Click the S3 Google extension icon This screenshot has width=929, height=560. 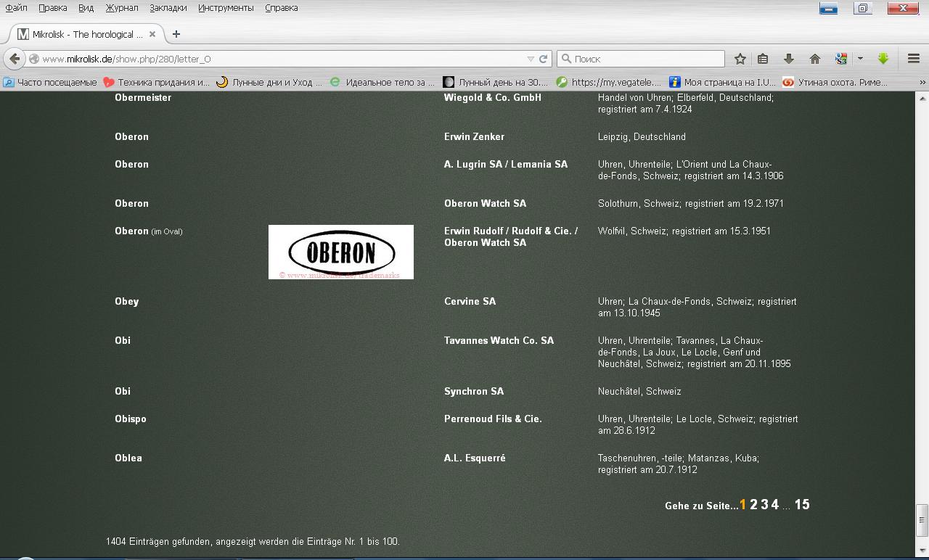pos(841,59)
